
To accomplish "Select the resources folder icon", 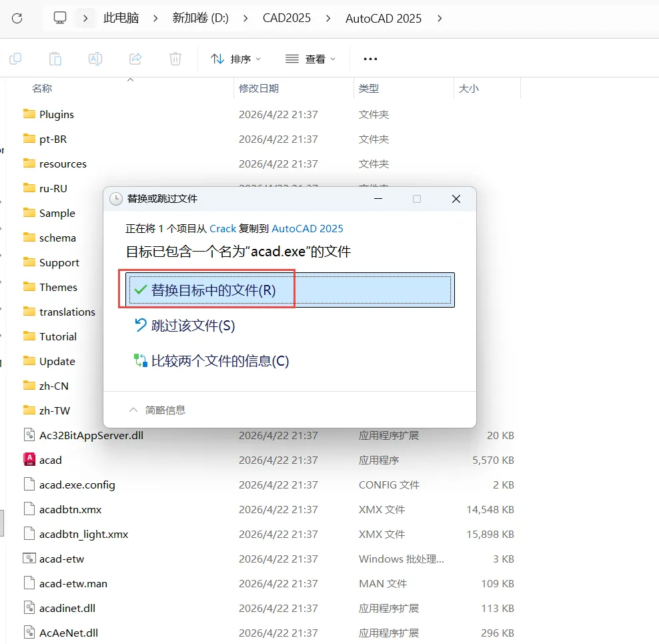I will pyautogui.click(x=29, y=164).
